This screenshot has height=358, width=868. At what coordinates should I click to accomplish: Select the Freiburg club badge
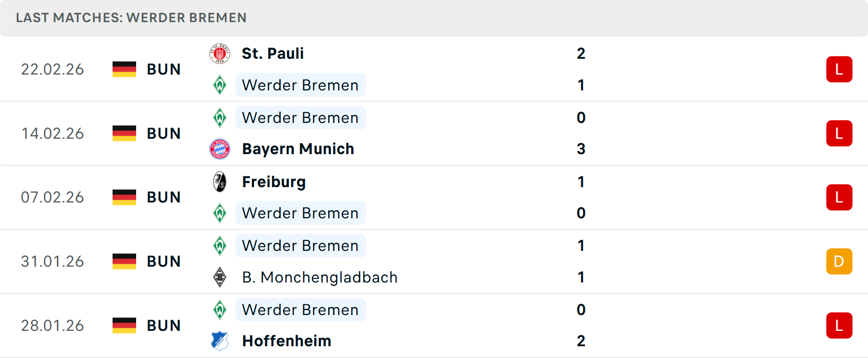(x=220, y=181)
